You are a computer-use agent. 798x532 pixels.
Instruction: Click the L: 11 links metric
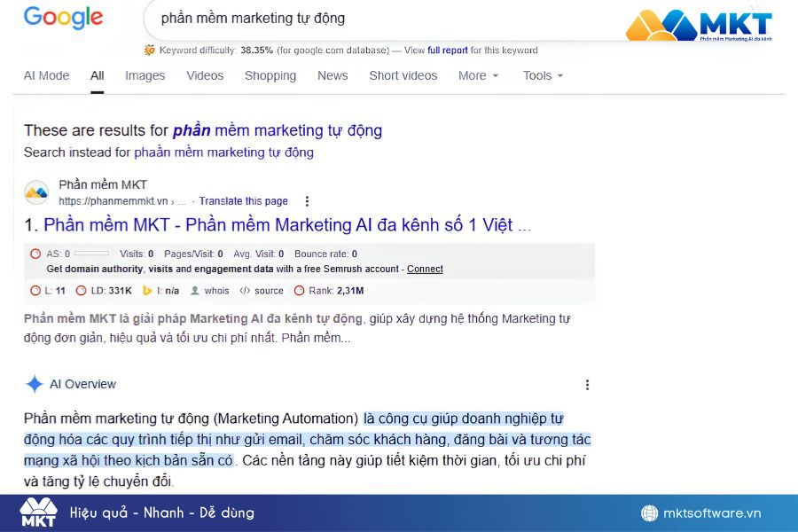click(48, 291)
